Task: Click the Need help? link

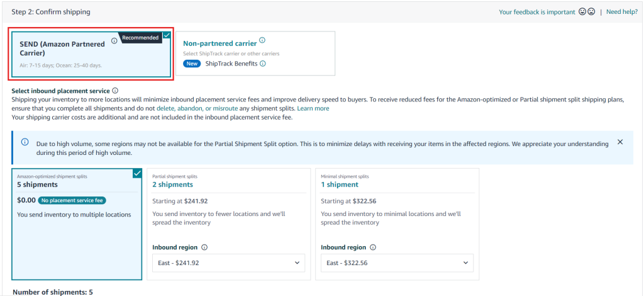Action: click(x=621, y=12)
